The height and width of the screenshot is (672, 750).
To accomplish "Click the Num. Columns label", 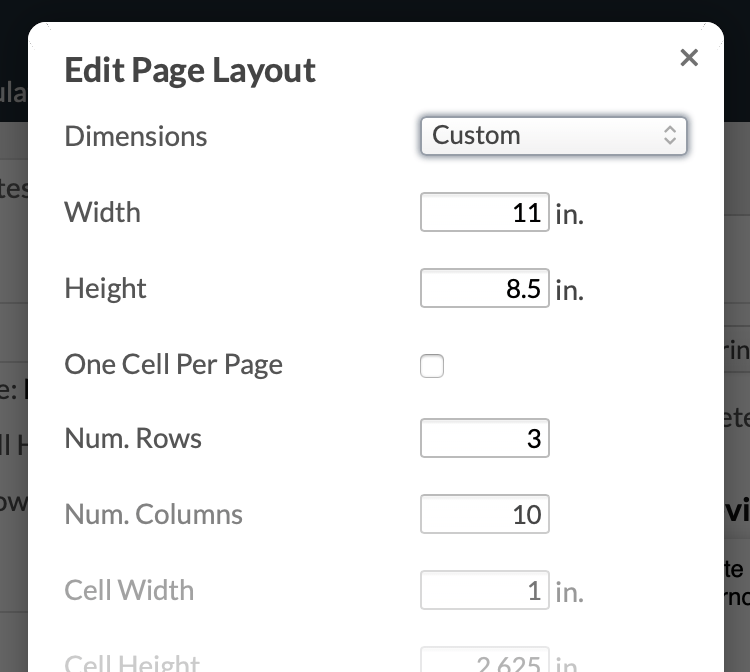I will click(x=153, y=514).
